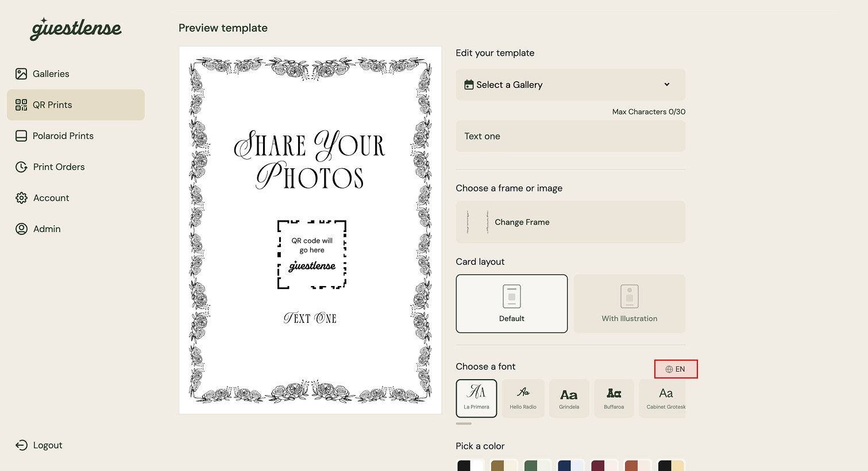The width and height of the screenshot is (868, 471).
Task: Click the Admin user icon
Action: tap(21, 229)
